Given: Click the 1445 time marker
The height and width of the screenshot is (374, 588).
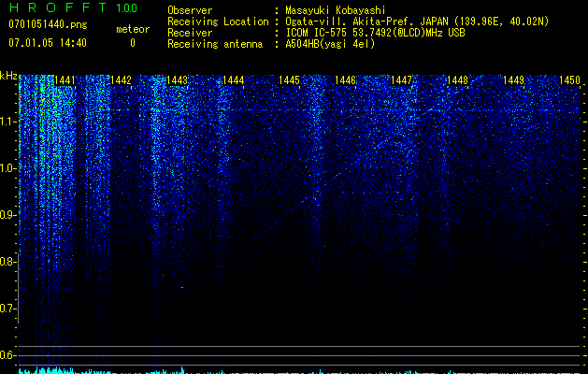Looking at the screenshot, I should coord(289,80).
